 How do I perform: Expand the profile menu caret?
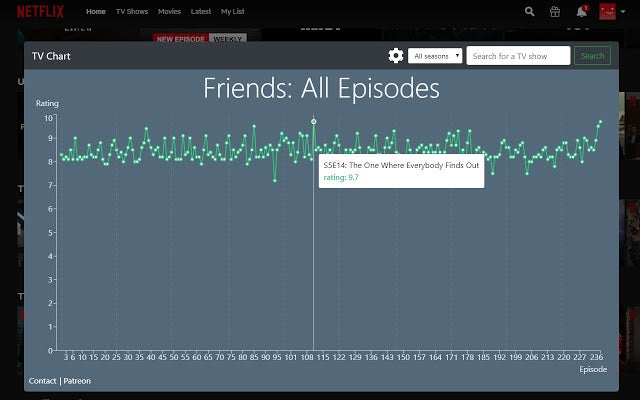tap(623, 11)
